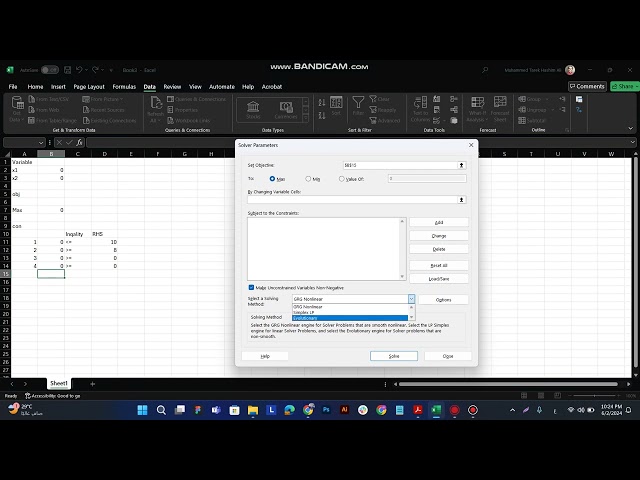640x480 pixels.
Task: Choose Simplex LP from the list
Action: [350, 312]
